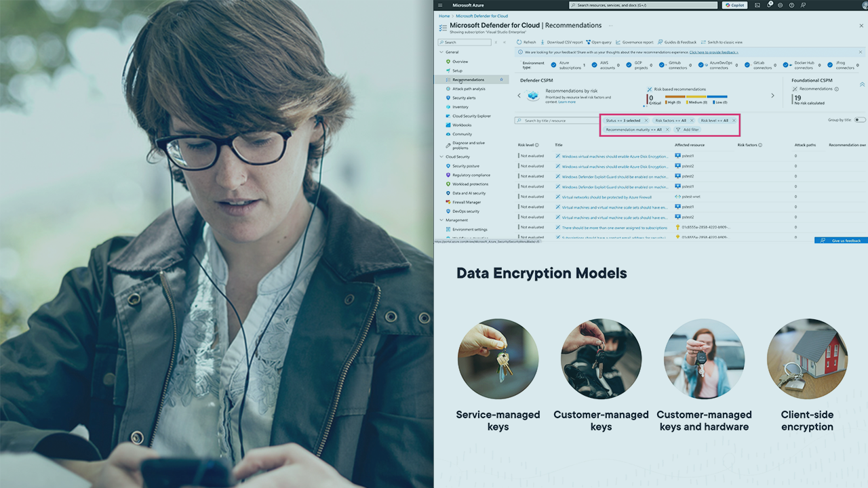Open the Status filter dropdown pill

click(x=623, y=121)
